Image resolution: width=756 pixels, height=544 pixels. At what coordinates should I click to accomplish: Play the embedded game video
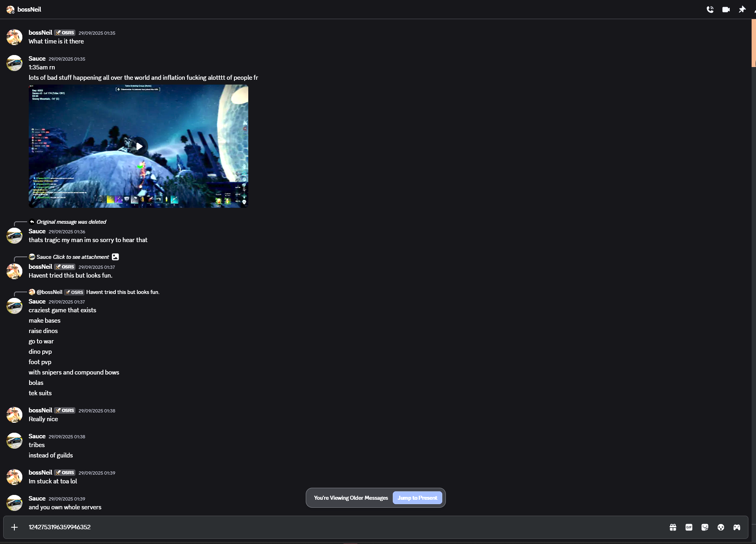point(139,146)
